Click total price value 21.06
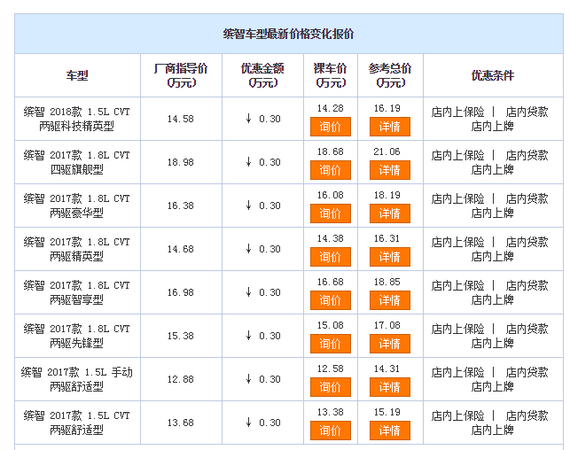The height and width of the screenshot is (450, 570). (x=387, y=152)
